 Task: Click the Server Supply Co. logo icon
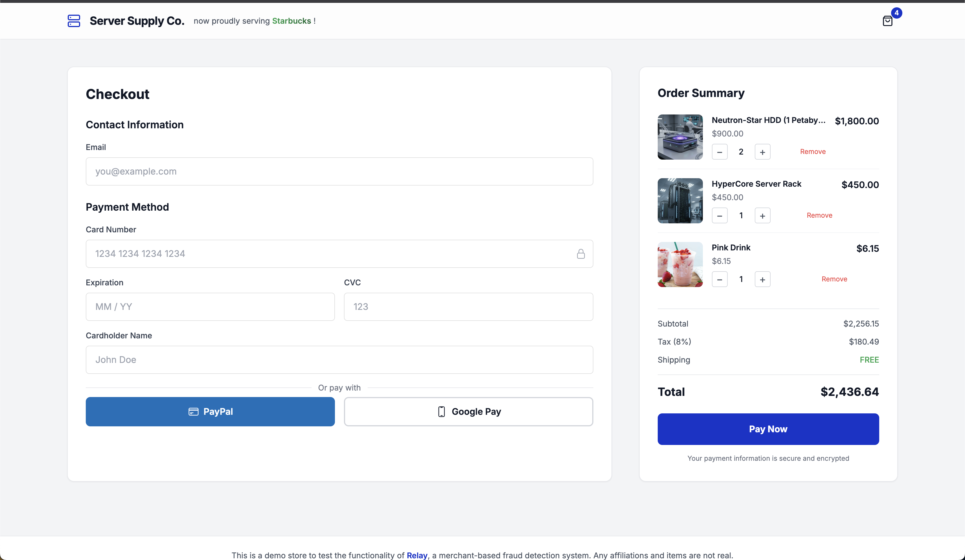click(x=74, y=21)
